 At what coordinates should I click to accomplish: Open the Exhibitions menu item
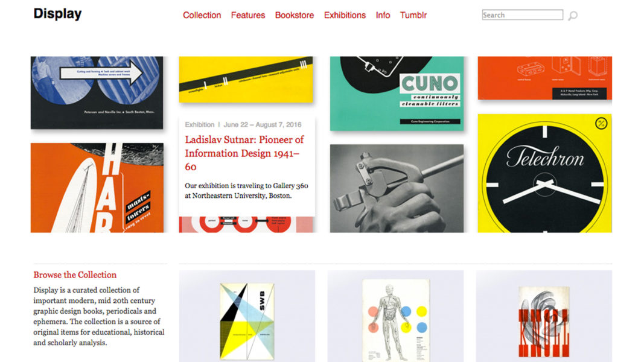(345, 15)
